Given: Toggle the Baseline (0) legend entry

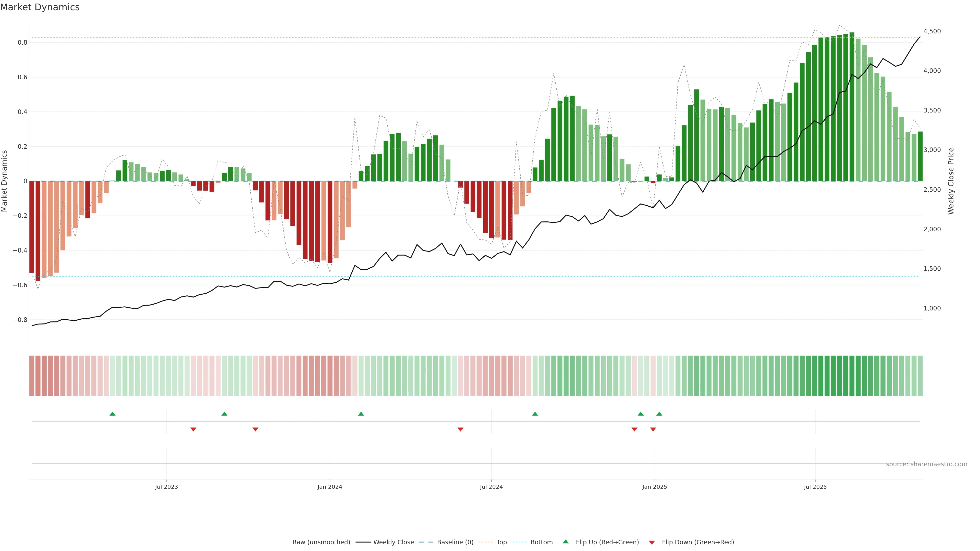Looking at the screenshot, I should pos(455,542).
